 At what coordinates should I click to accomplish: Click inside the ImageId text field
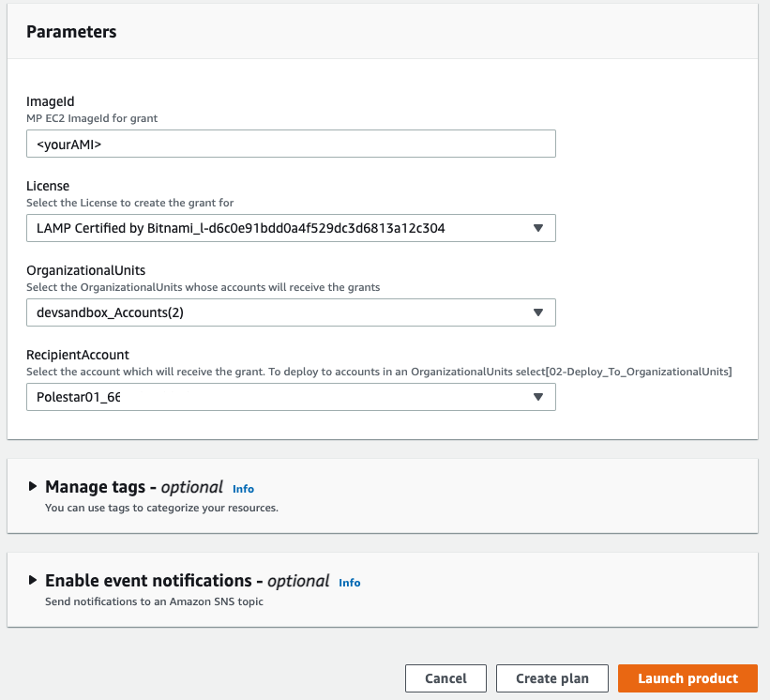[x=281, y=144]
